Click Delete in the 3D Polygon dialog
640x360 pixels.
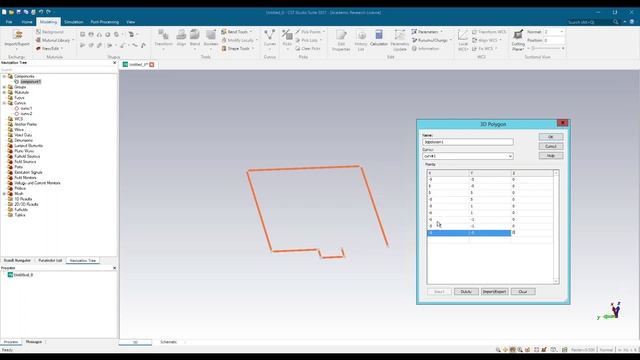466,291
